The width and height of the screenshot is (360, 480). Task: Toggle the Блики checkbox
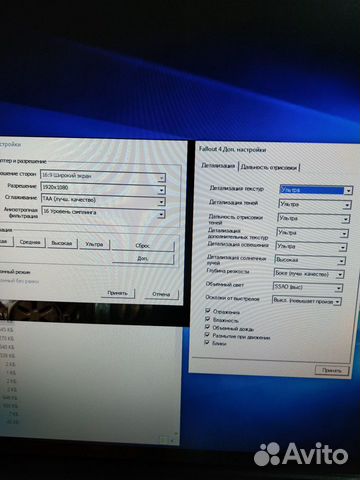pos(207,342)
